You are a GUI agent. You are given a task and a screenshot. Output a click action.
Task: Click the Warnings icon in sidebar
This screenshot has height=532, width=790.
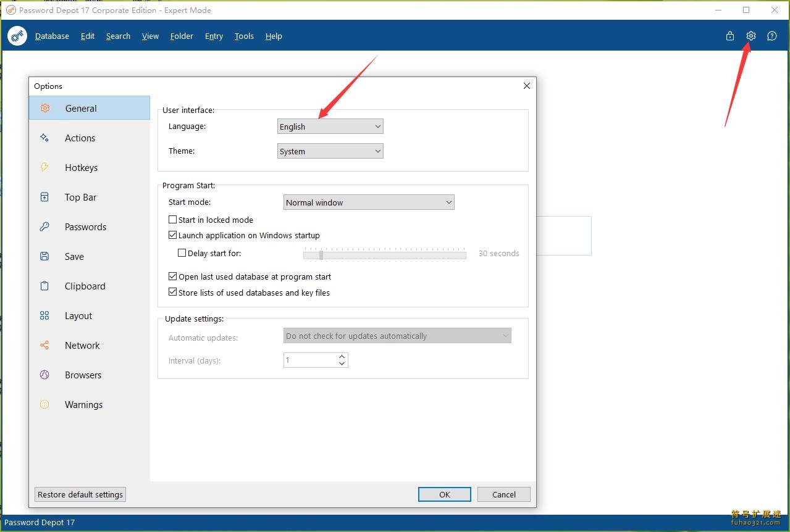click(x=44, y=404)
